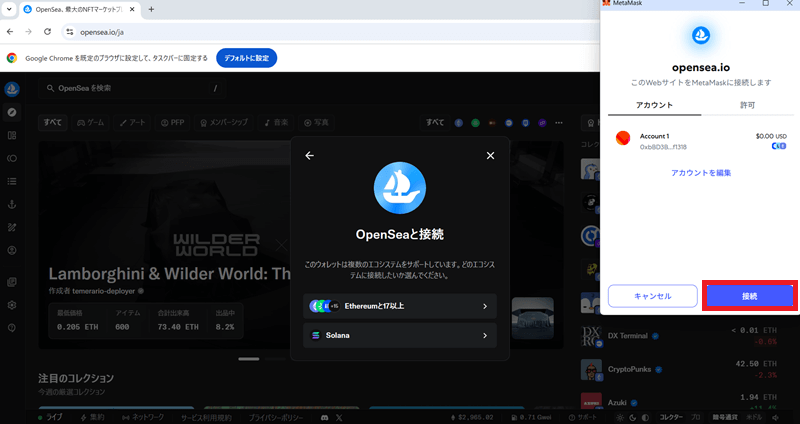The height and width of the screenshot is (424, 800).
Task: Click the サポート item in footer
Action: [x=582, y=417]
